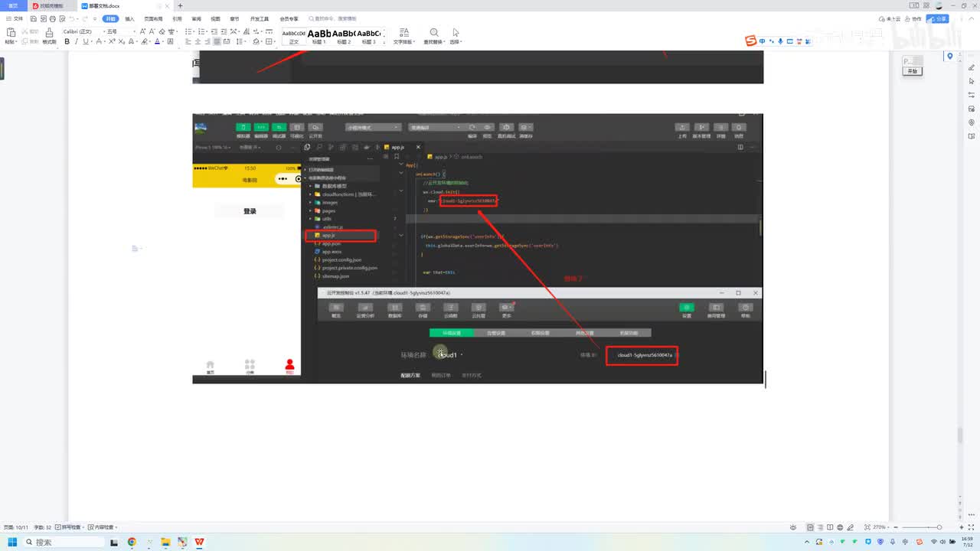Open the 引用 (References) ribbon tab

pyautogui.click(x=177, y=18)
